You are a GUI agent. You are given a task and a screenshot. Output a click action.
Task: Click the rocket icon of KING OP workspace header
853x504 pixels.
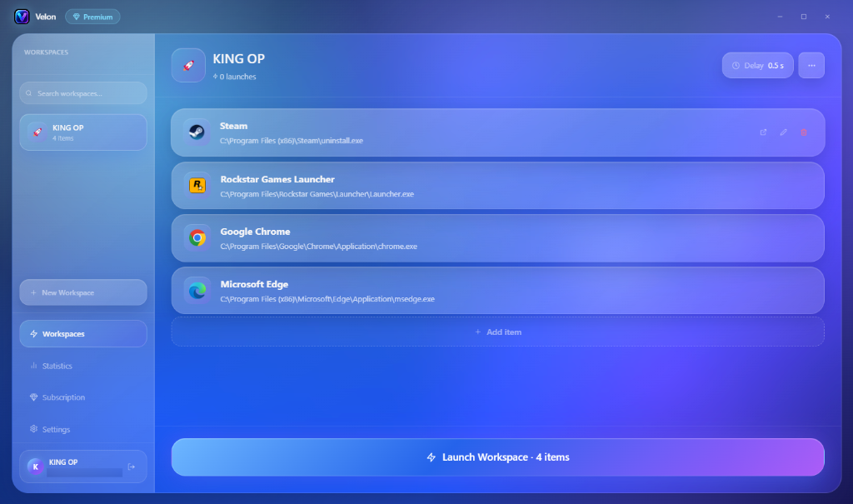click(188, 65)
